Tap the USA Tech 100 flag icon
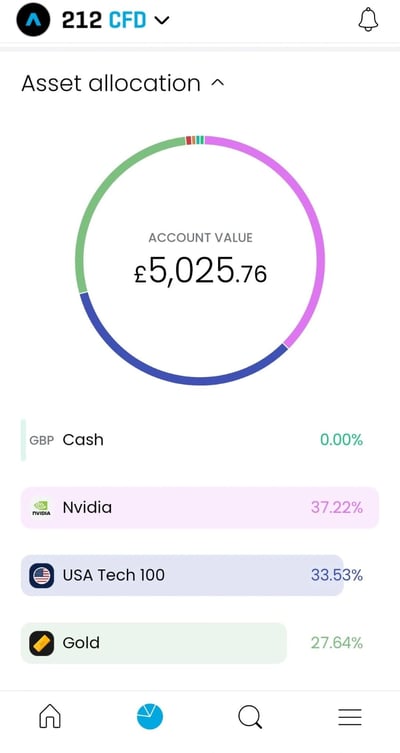 point(41,575)
